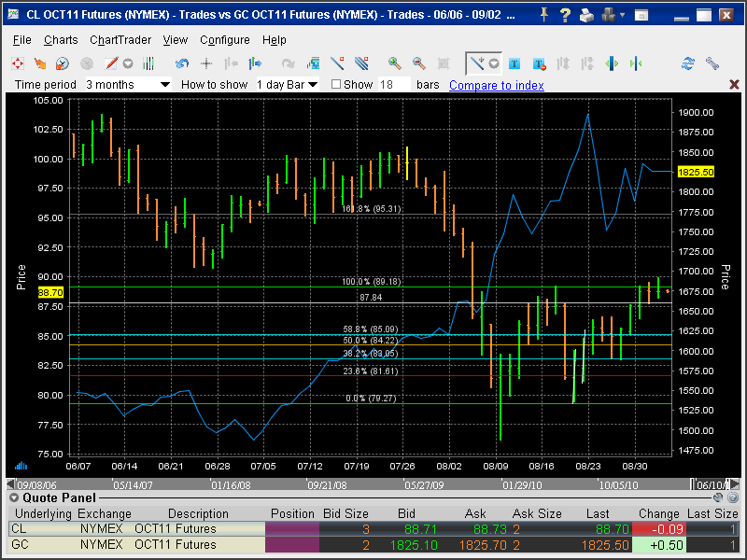Print the chart using printer icon
Viewport: 747px width, 560px height.
point(586,15)
